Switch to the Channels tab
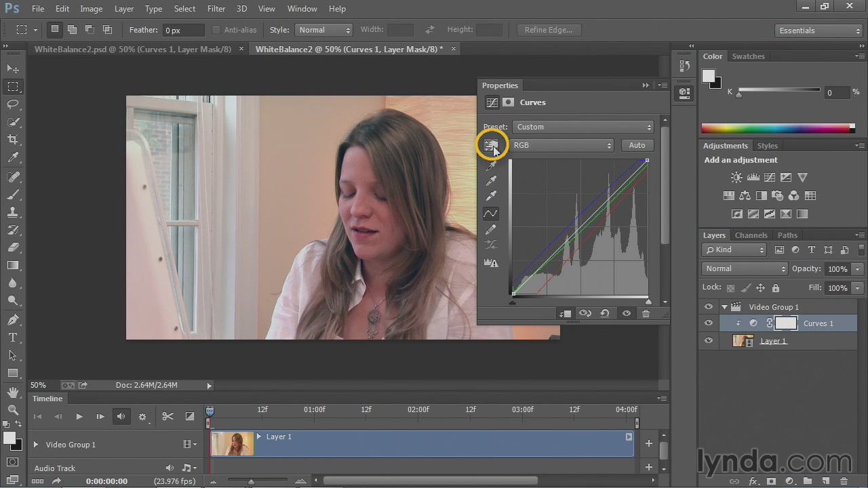868x488 pixels. 751,235
